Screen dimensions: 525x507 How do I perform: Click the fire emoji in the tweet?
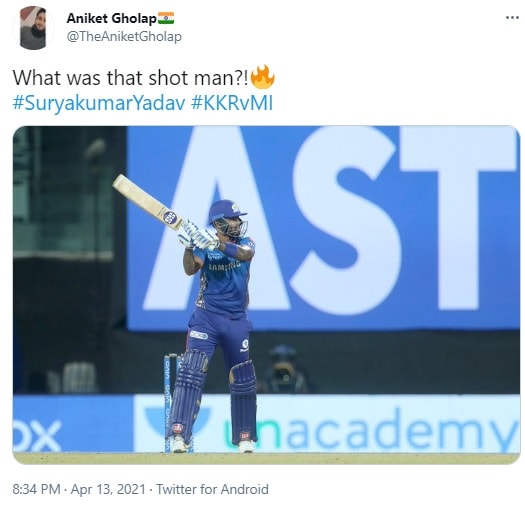point(263,77)
